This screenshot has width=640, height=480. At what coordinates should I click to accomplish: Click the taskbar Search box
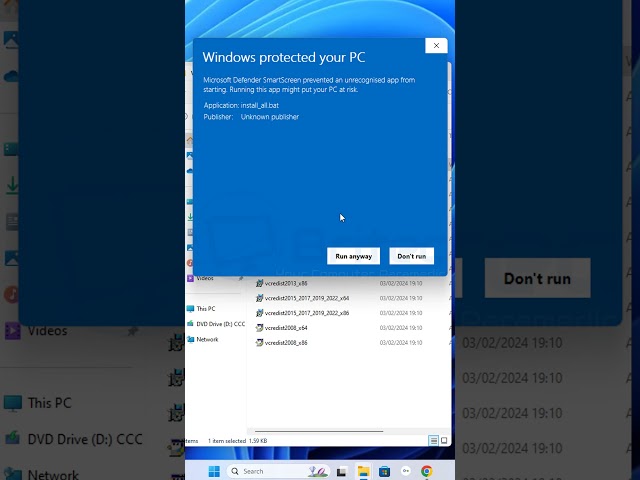click(278, 471)
